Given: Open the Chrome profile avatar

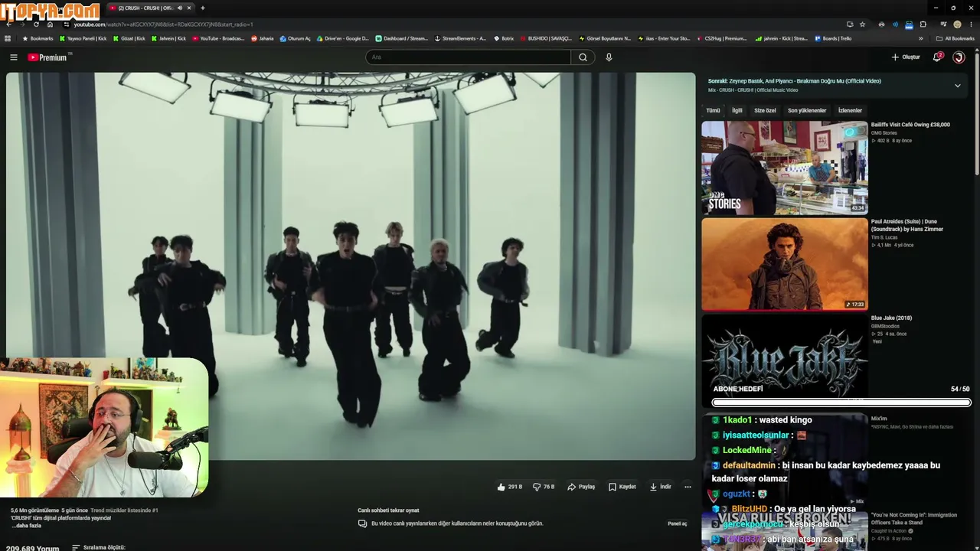Looking at the screenshot, I should click(x=957, y=24).
